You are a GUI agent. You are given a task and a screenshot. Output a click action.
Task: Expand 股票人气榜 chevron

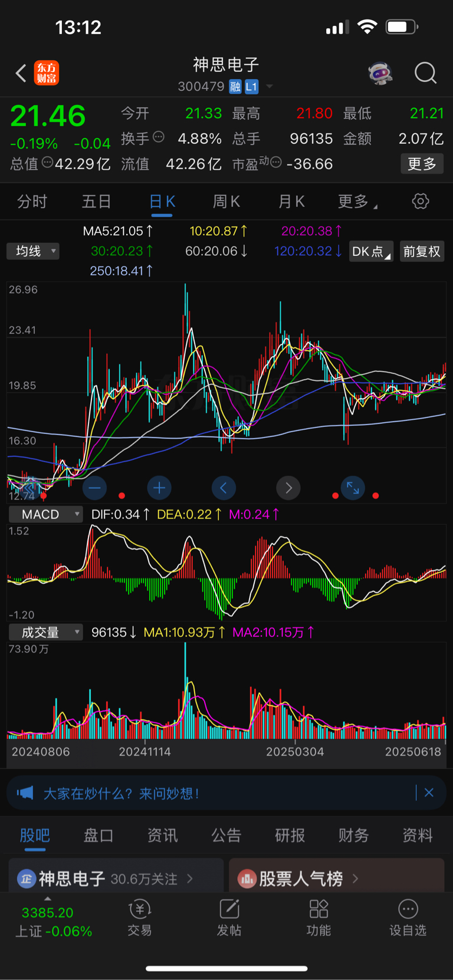click(x=355, y=879)
